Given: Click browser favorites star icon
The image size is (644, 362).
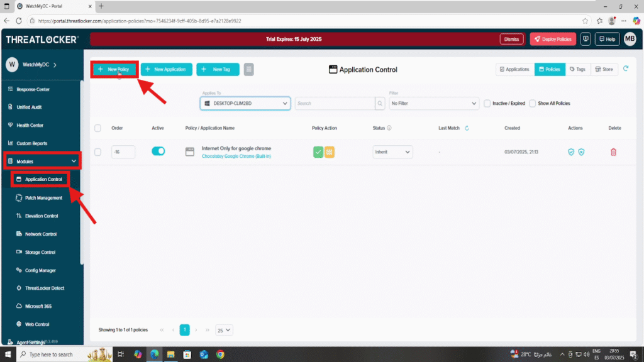Looking at the screenshot, I should [585, 21].
